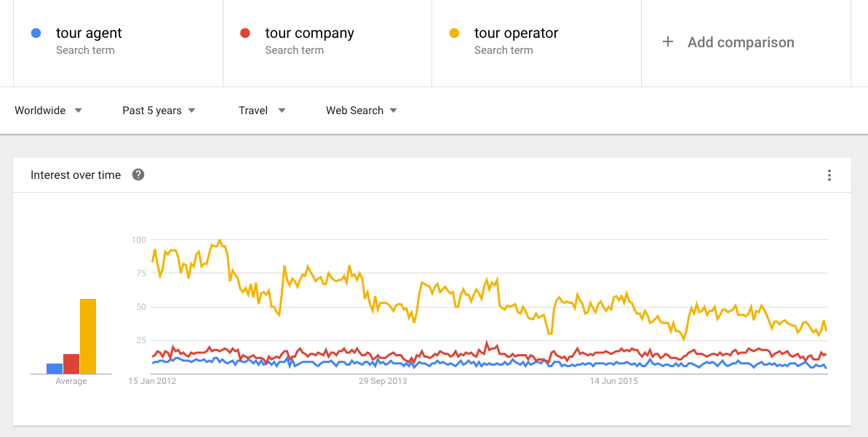Click the Interest over time heading

[76, 175]
